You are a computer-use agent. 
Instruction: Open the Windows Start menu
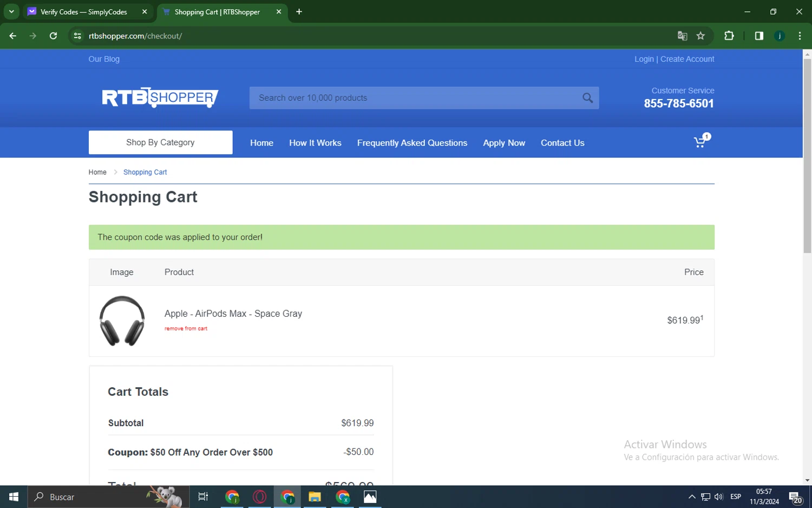(x=14, y=497)
